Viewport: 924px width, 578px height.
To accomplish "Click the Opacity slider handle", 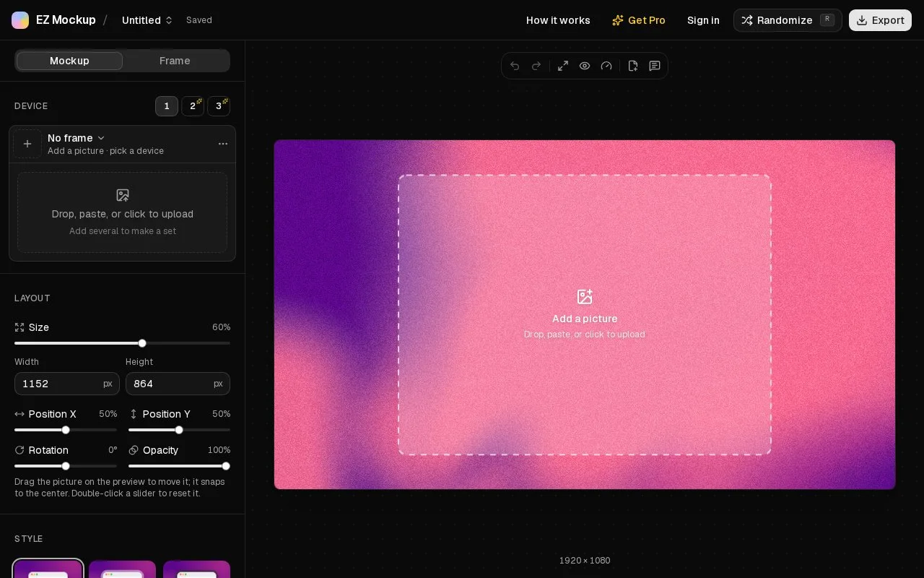I will click(x=226, y=466).
